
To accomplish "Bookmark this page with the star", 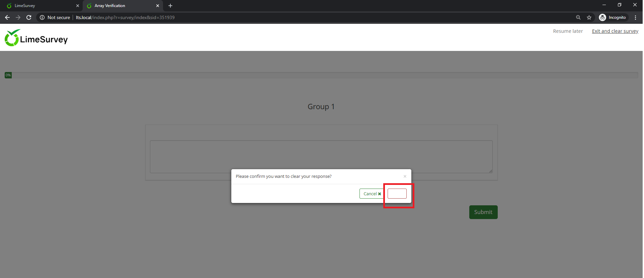I will (x=589, y=17).
